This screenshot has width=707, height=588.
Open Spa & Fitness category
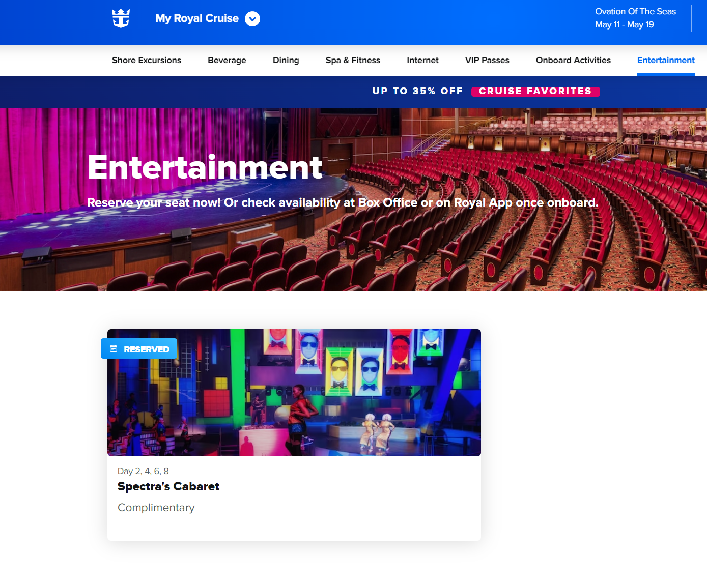(353, 60)
